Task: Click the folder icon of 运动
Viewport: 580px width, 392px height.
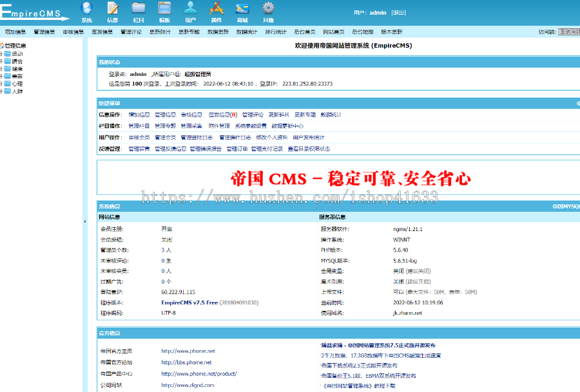Action: [7, 53]
